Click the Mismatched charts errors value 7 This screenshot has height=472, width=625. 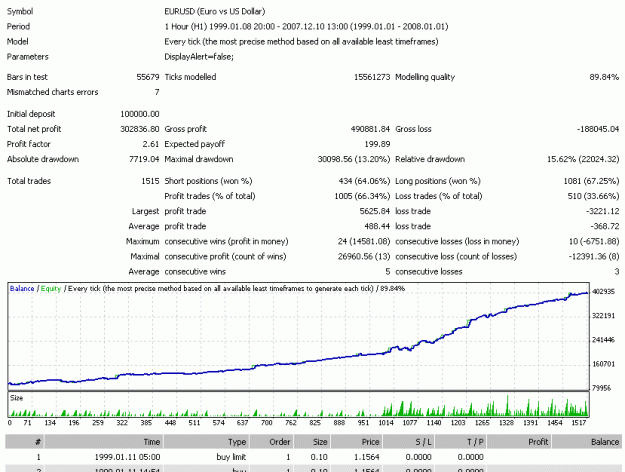click(157, 92)
